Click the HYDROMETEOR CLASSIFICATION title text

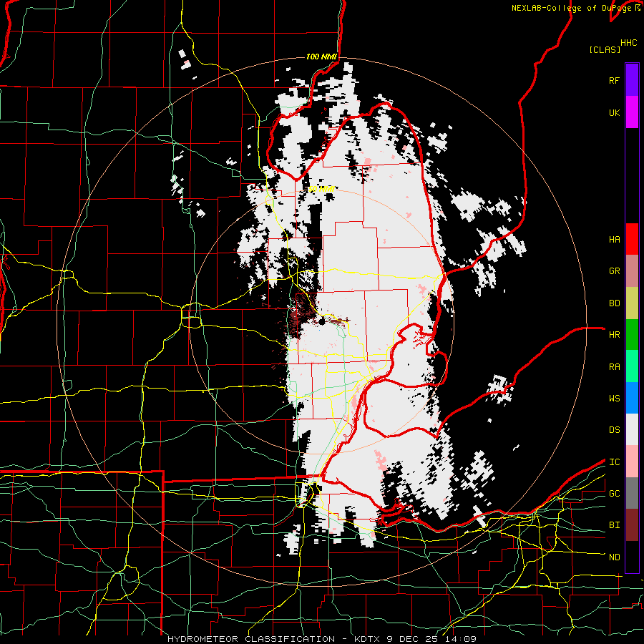(x=250, y=639)
